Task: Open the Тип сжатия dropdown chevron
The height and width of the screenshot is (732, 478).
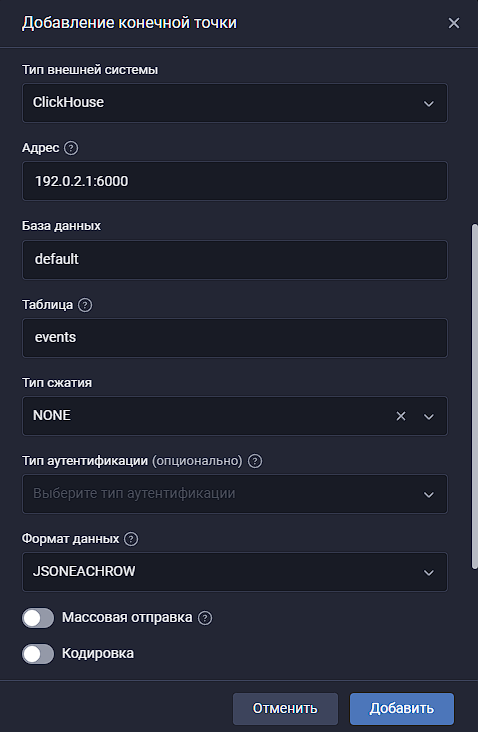Action: pyautogui.click(x=429, y=416)
